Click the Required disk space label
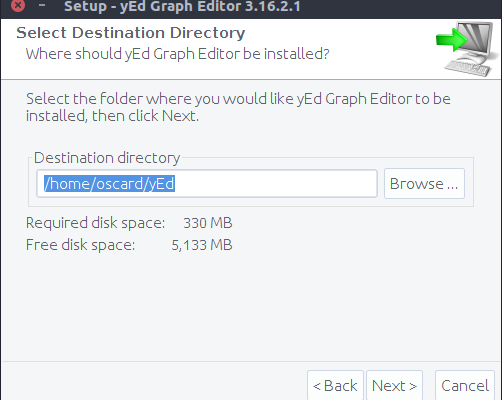Viewport: 502px width, 400px height. 95,223
